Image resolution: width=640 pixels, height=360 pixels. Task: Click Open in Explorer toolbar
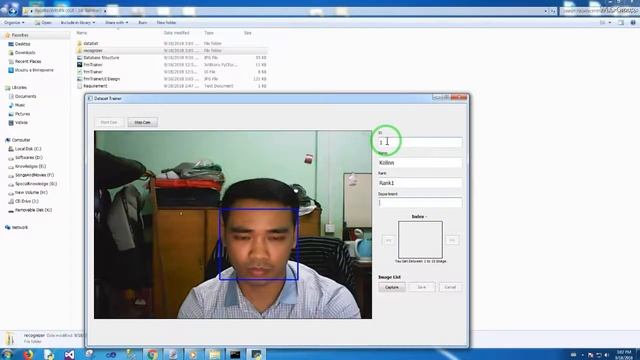[x=43, y=22]
